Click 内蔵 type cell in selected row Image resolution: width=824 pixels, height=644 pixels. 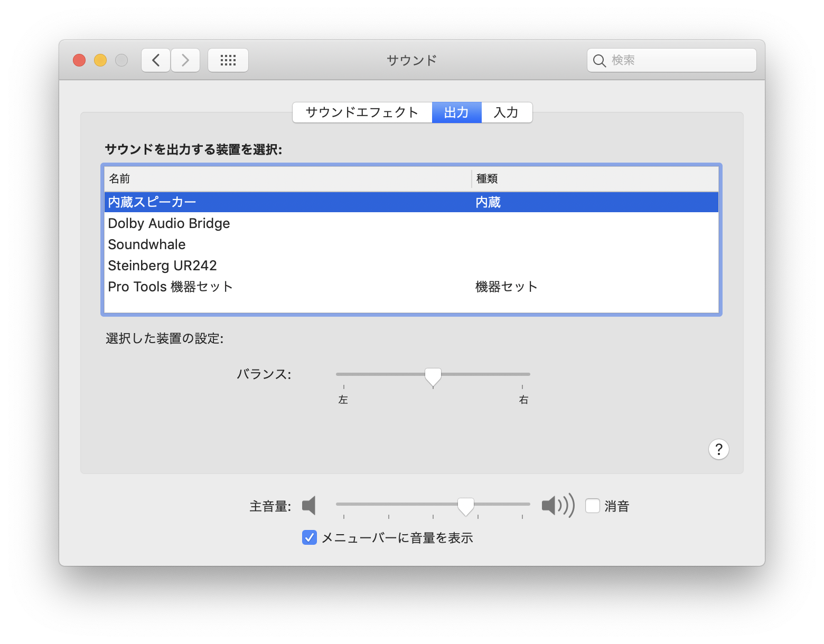(x=488, y=202)
